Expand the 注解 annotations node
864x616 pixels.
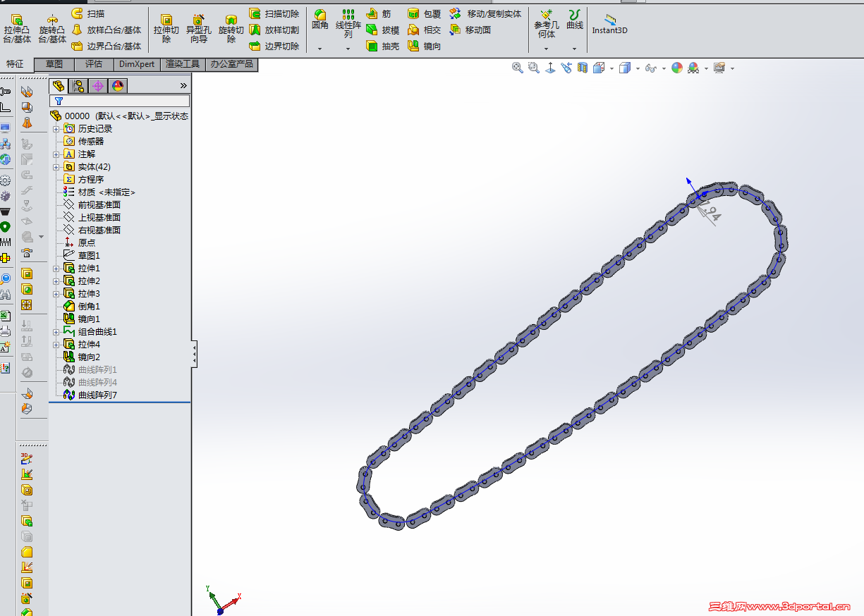point(56,154)
